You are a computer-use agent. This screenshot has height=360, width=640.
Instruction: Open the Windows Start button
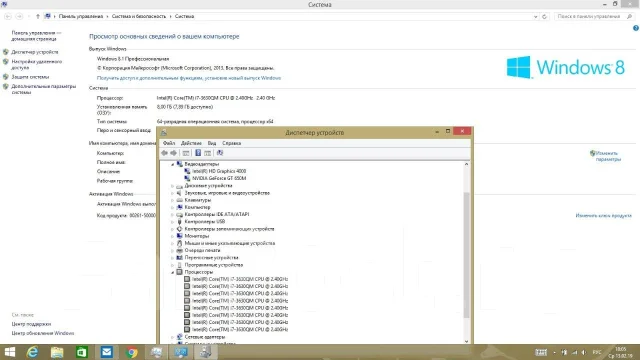click(9, 352)
